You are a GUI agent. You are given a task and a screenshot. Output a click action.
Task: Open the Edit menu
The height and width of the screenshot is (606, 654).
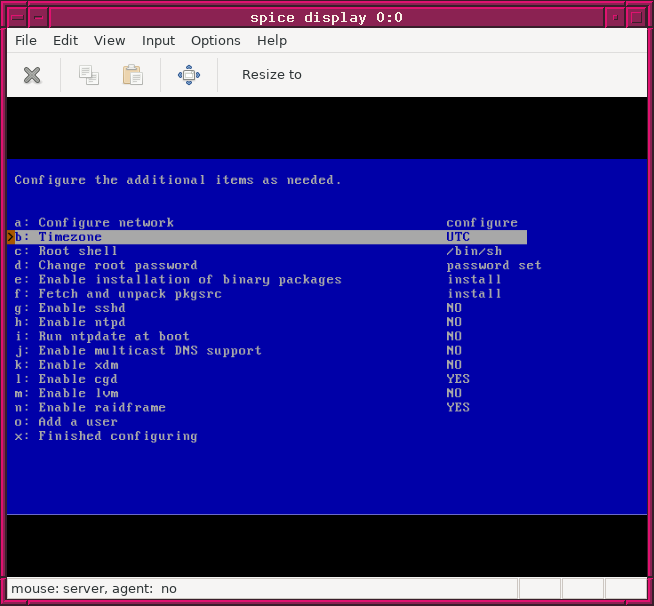65,41
